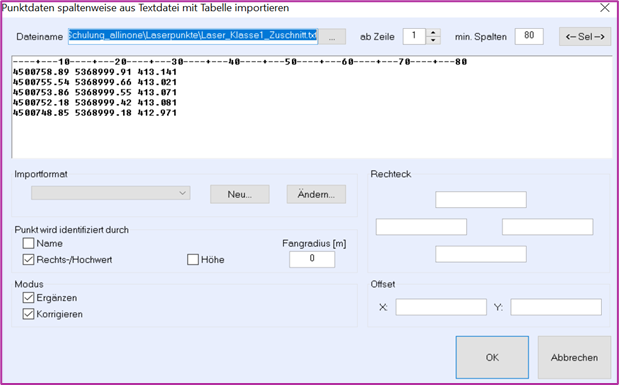This screenshot has width=619, height=385.
Task: Click the Offset X input field
Action: coord(441,307)
